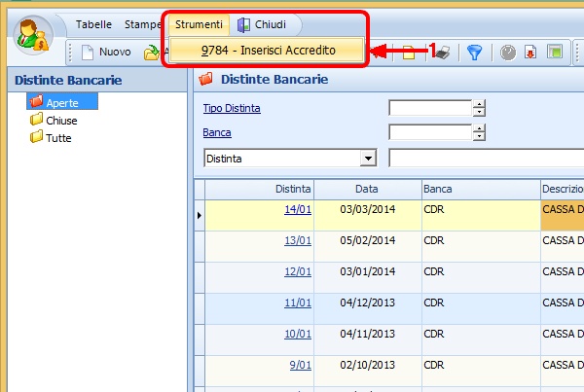Click the green window layout icon

[x=555, y=53]
